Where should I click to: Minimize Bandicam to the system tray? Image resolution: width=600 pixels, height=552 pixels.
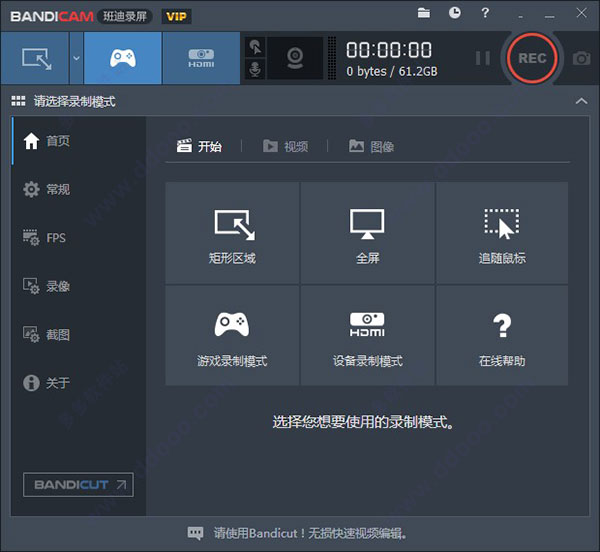click(520, 15)
